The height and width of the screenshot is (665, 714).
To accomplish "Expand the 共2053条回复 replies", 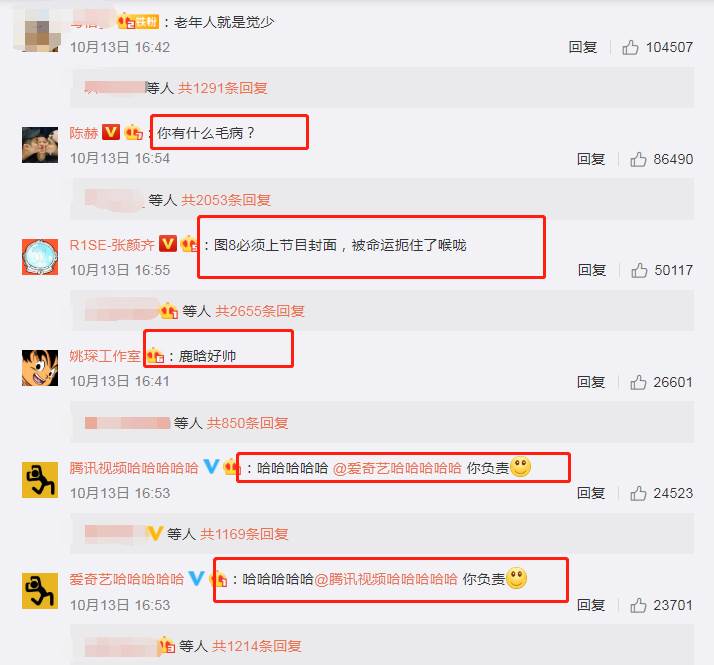I will click(x=226, y=200).
